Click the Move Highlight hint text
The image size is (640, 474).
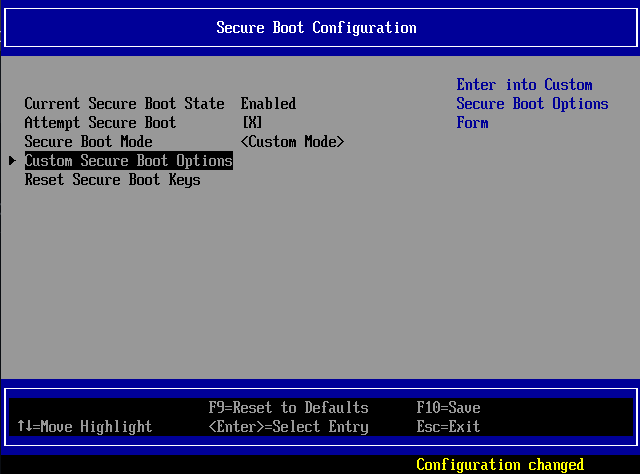pyautogui.click(x=96, y=427)
